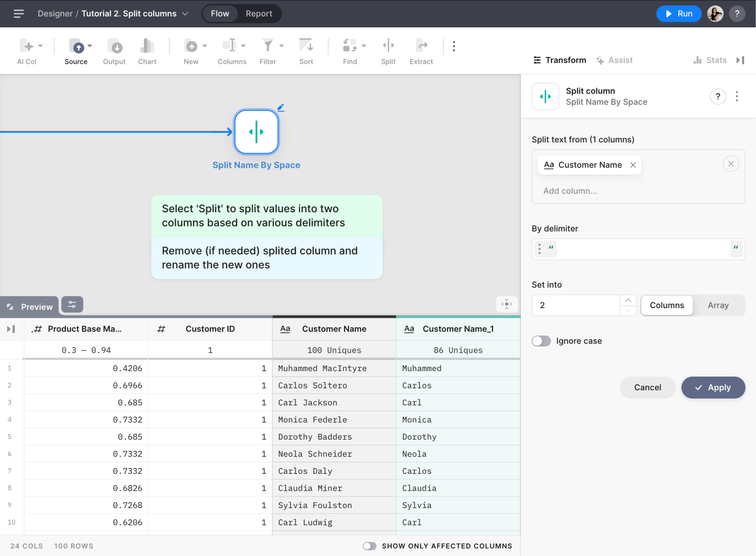Image resolution: width=756 pixels, height=556 pixels.
Task: Switch Set into mode to Array
Action: (x=718, y=305)
